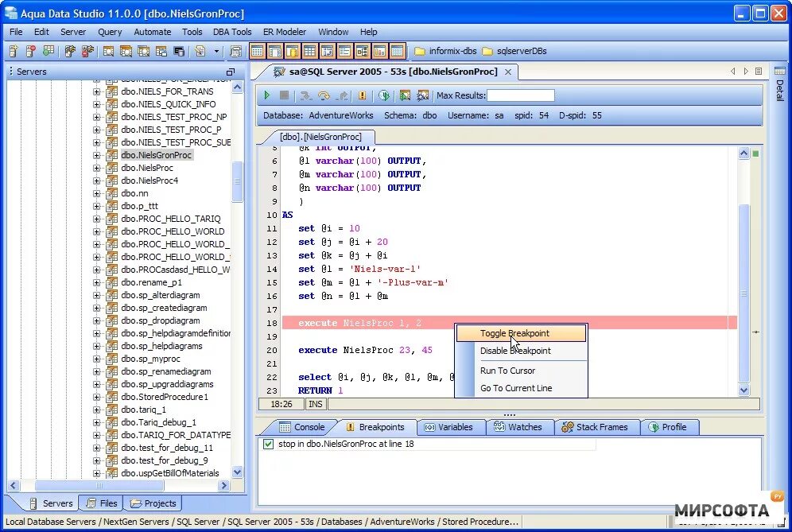Close the dbo.NielsGronProc editor tab

pyautogui.click(x=508, y=72)
